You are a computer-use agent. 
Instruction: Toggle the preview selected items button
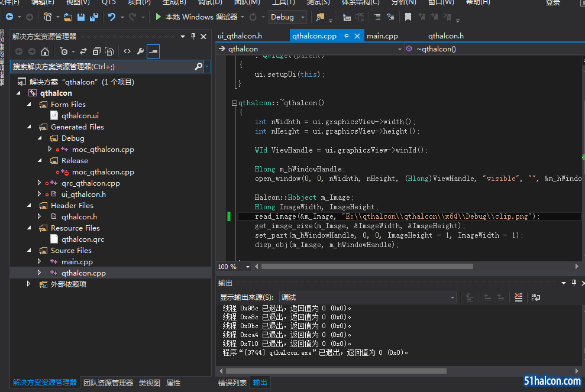pyautogui.click(x=153, y=51)
